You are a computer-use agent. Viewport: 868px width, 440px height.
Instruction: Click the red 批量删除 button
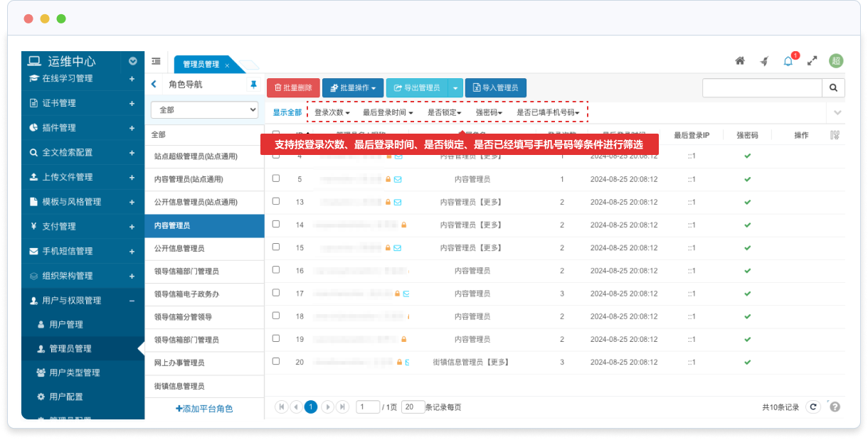[293, 88]
